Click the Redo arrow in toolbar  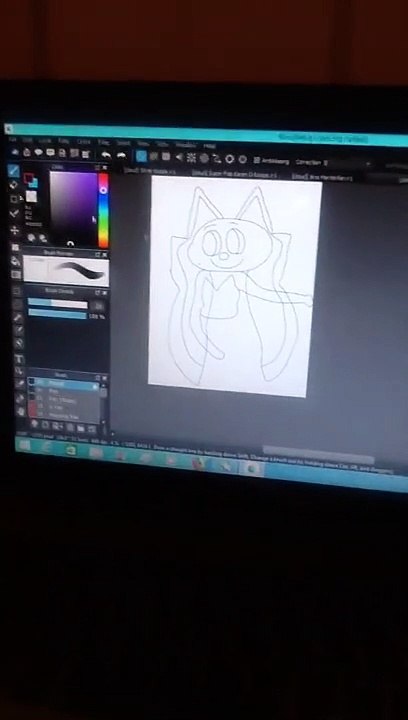121,156
